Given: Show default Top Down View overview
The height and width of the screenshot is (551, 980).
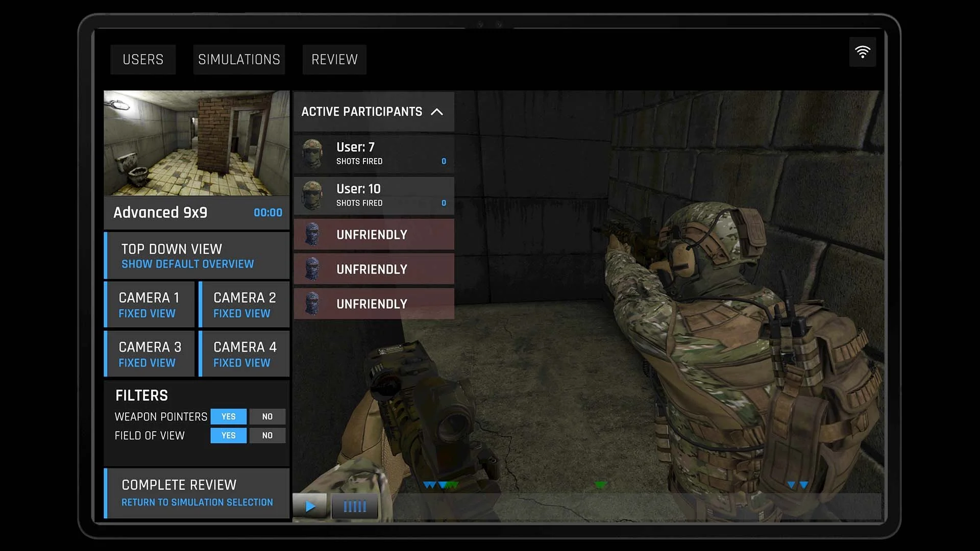Looking at the screenshot, I should click(197, 255).
